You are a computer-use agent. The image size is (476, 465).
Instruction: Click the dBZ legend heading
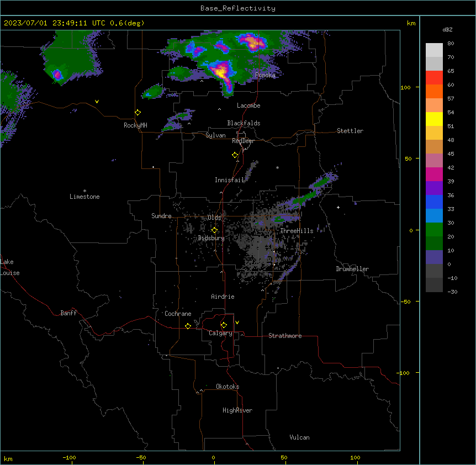pyautogui.click(x=447, y=30)
